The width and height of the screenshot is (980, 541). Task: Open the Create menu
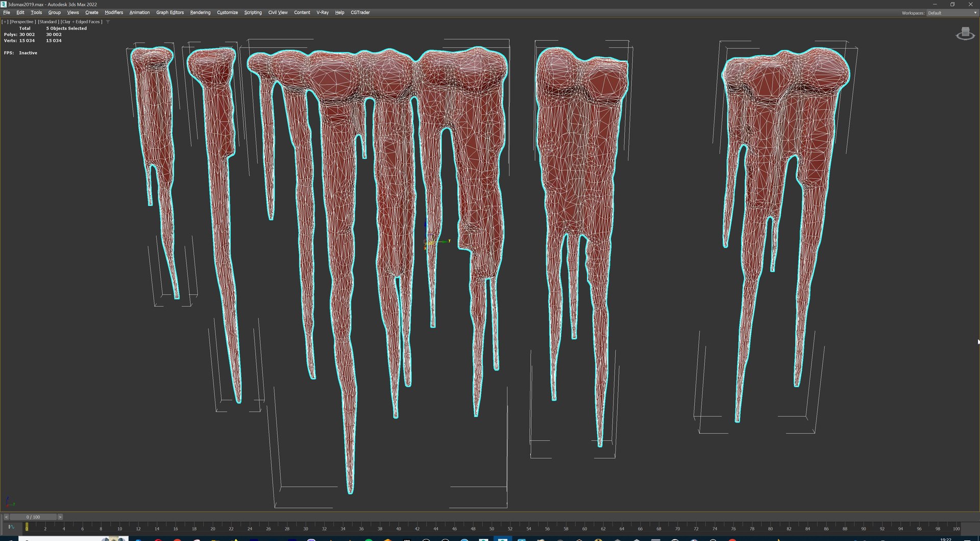[x=92, y=12]
